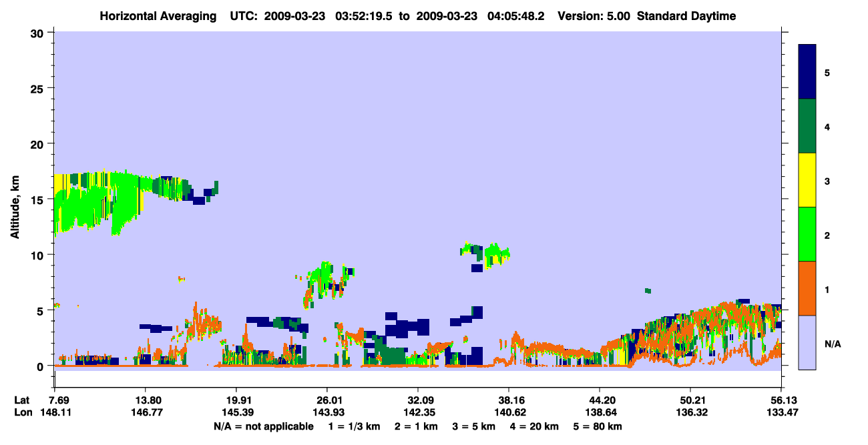Click the dark blue color bar segment 5
868x445 pixels.
[807, 72]
